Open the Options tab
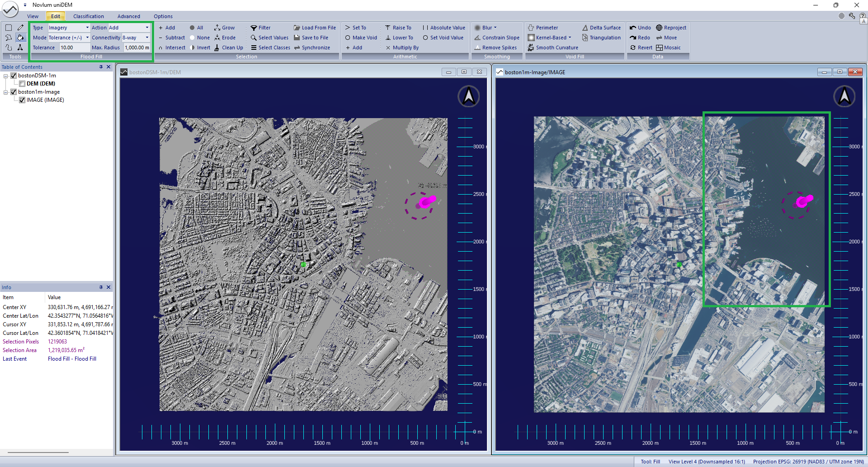The width and height of the screenshot is (868, 467). [x=163, y=16]
